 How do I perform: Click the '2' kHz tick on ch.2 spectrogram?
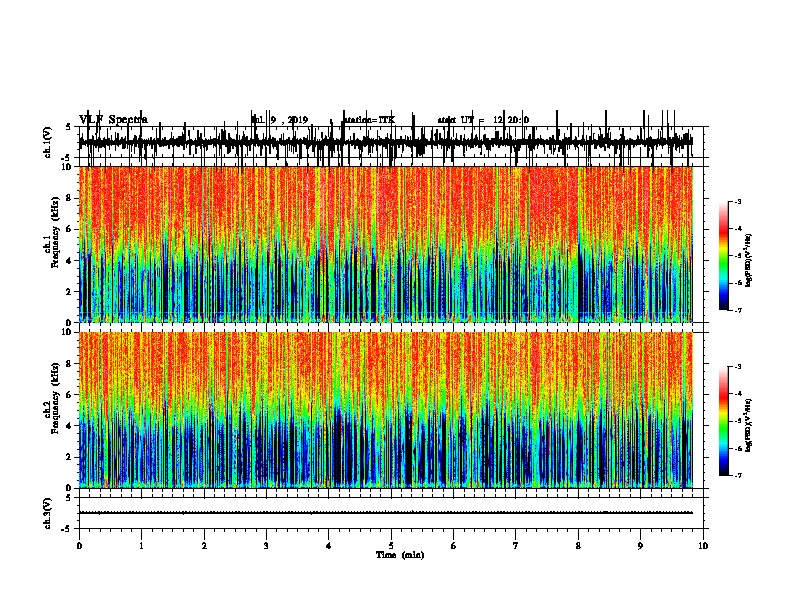coord(69,457)
